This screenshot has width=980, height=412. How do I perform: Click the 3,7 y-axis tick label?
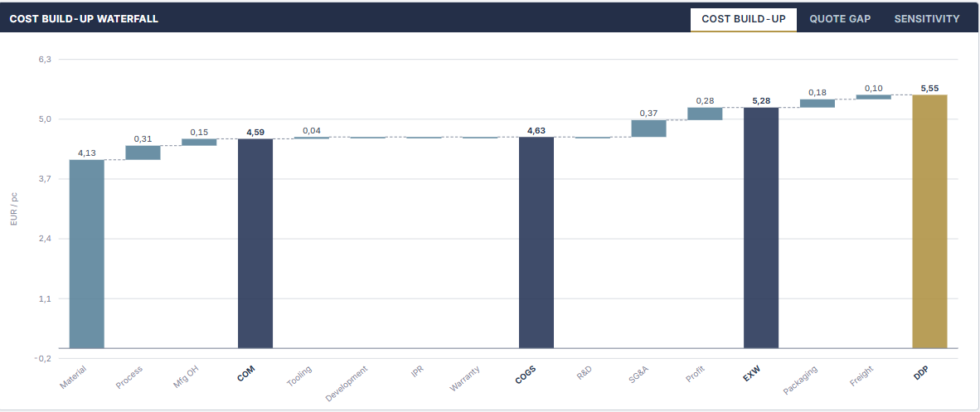point(45,179)
